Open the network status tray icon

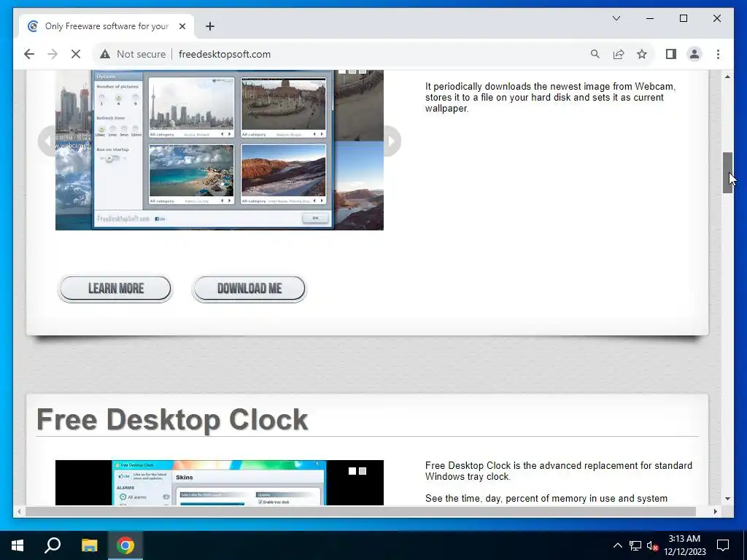(x=635, y=545)
